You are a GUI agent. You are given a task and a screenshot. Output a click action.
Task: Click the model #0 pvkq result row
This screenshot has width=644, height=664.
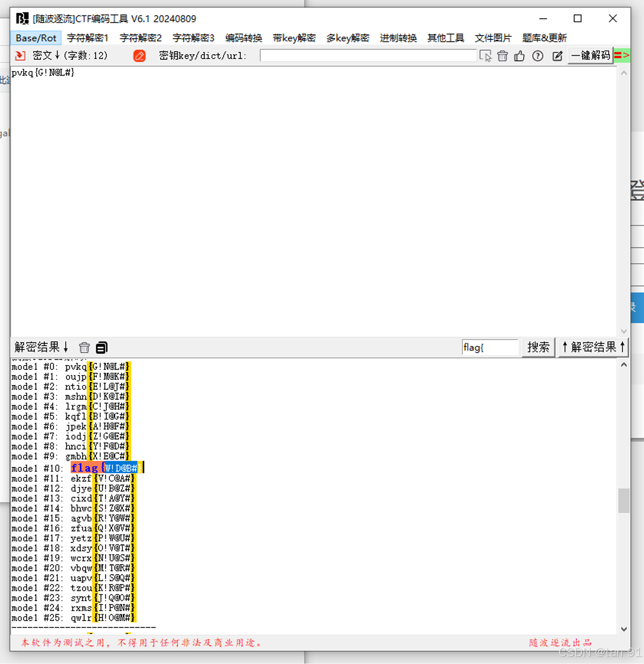click(x=71, y=367)
